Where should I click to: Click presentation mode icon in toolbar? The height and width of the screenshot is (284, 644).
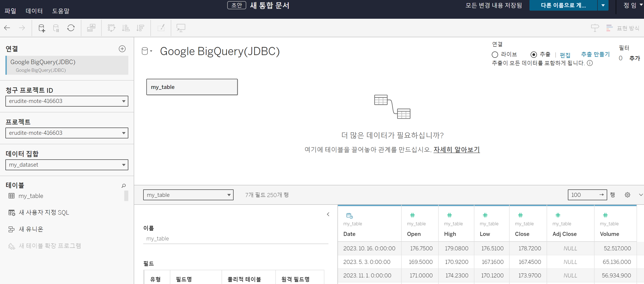coord(180,28)
